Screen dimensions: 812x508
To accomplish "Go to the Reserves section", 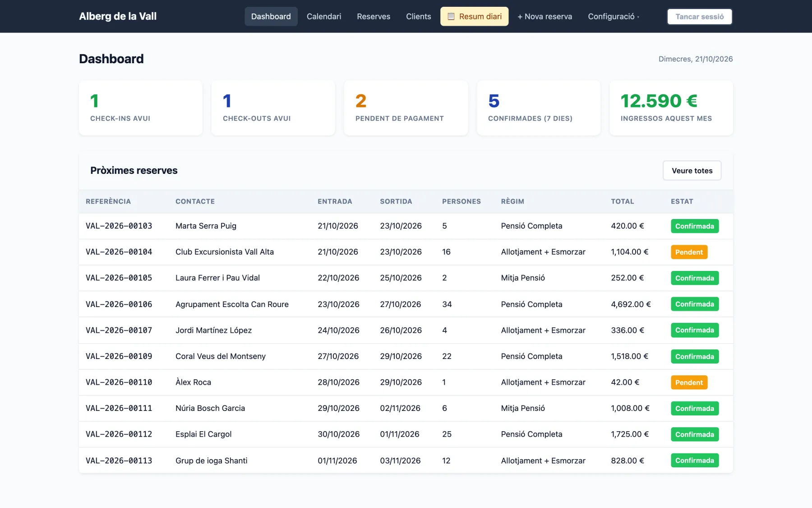I will [374, 17].
